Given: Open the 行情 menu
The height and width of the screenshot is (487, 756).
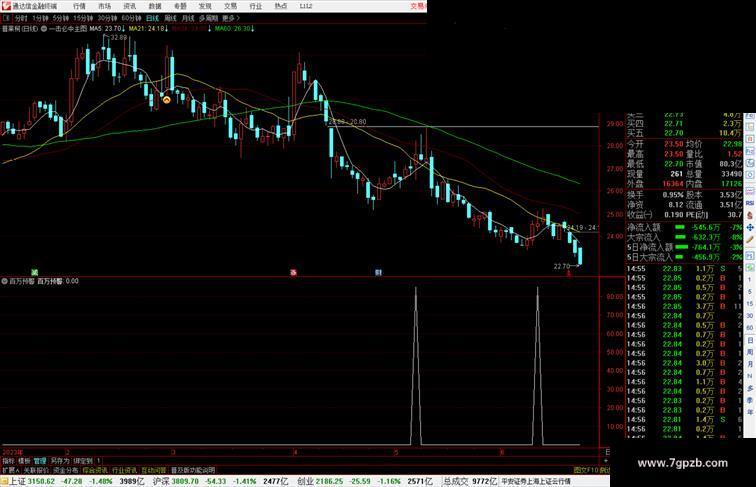Looking at the screenshot, I should pos(79,6).
